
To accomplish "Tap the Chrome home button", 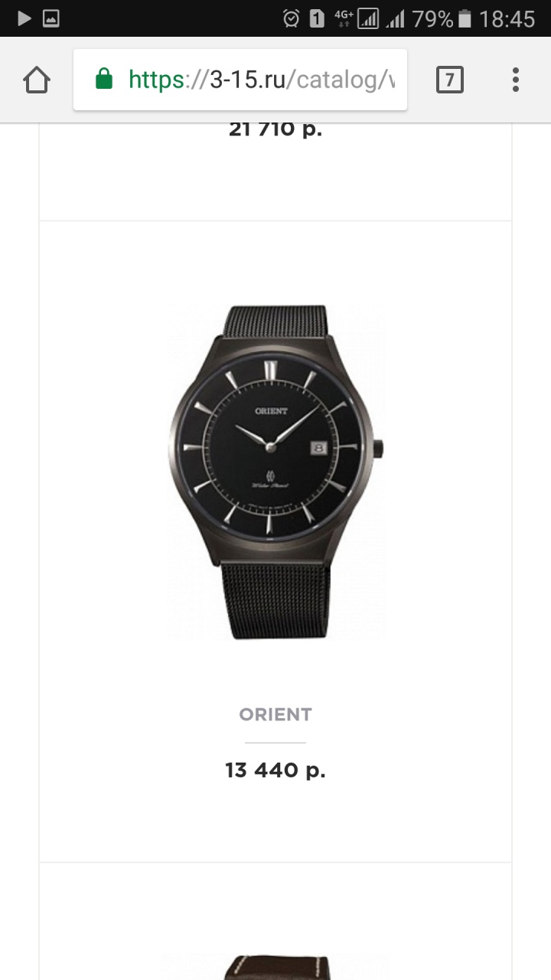I will point(37,80).
